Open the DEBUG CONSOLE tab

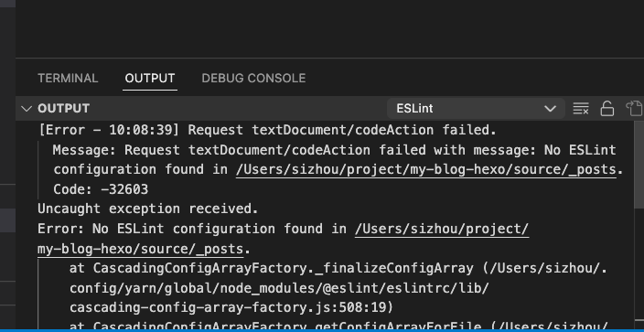(x=253, y=78)
